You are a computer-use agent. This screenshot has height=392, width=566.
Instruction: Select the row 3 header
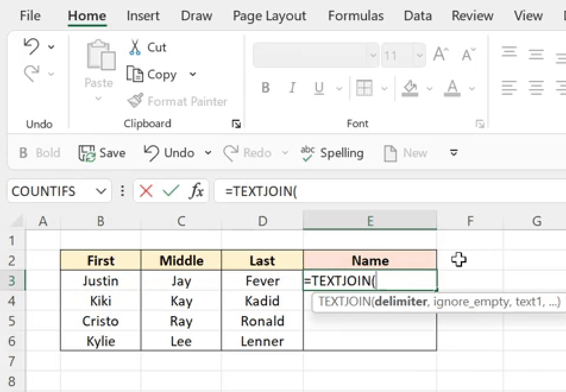click(12, 280)
